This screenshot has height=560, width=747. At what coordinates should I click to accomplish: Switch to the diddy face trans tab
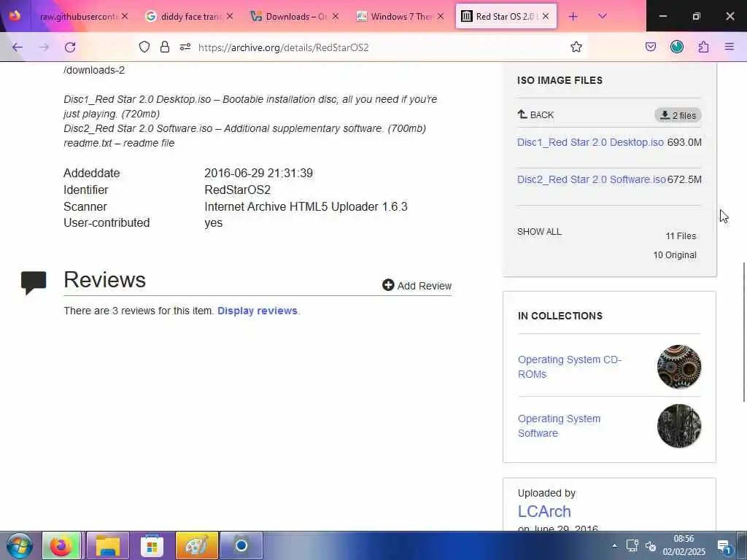pos(190,17)
